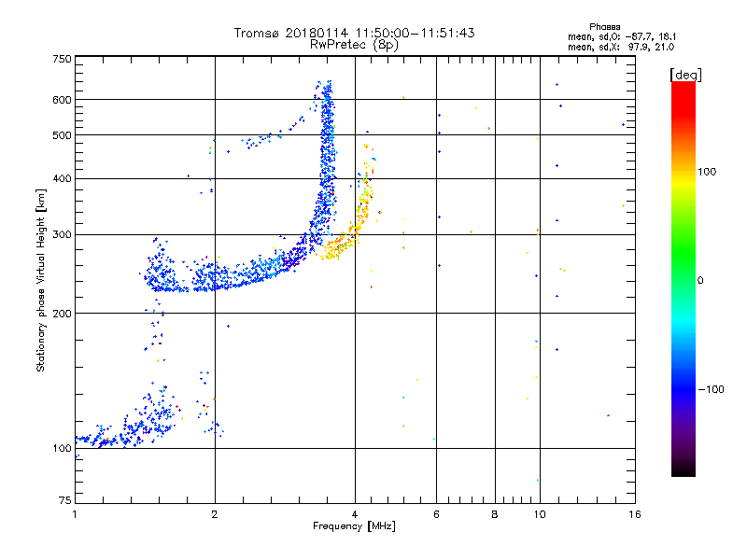
Task: Click the '400' y-axis tick label
Action: coord(62,178)
